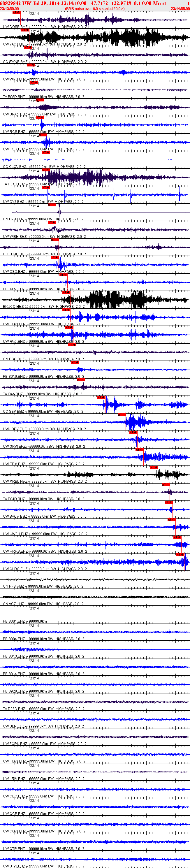Click the red pick marker on UW.MRBL trace

pyautogui.click(x=154, y=468)
